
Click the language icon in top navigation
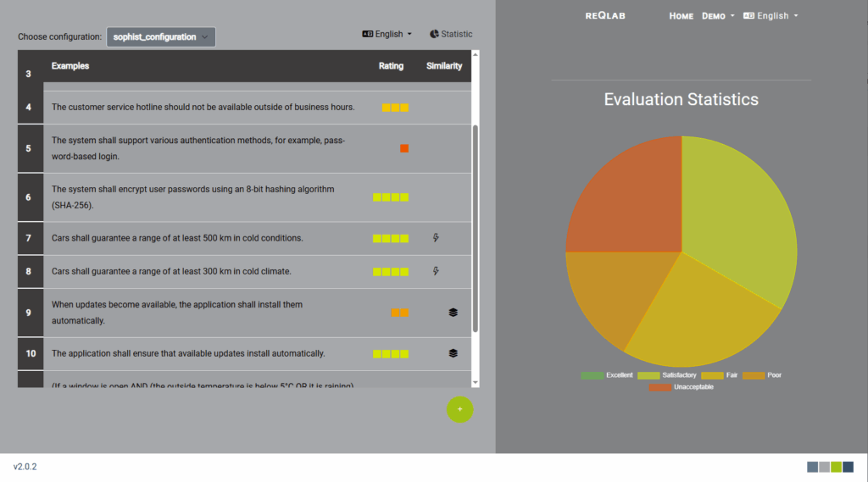point(748,16)
